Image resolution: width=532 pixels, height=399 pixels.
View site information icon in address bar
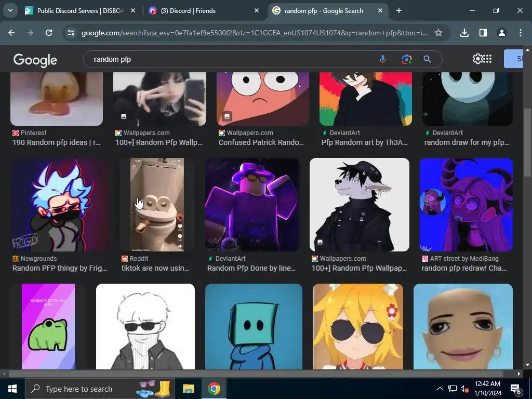(x=71, y=33)
